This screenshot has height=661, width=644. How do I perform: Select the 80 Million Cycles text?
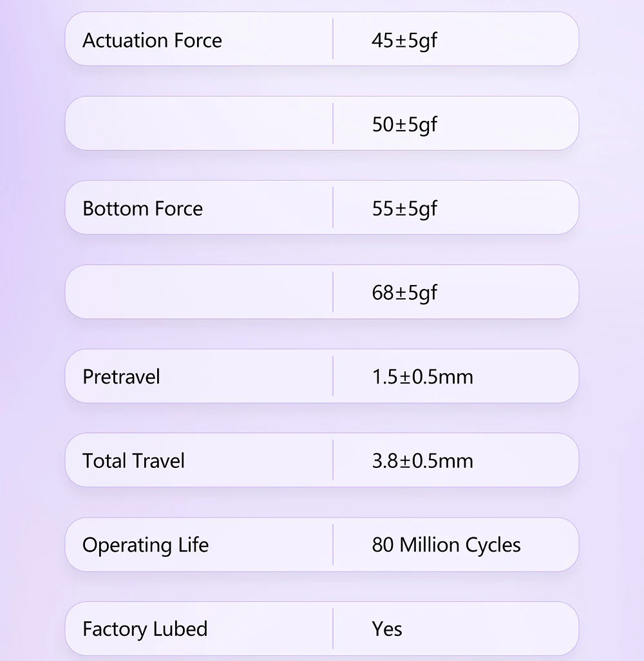446,546
